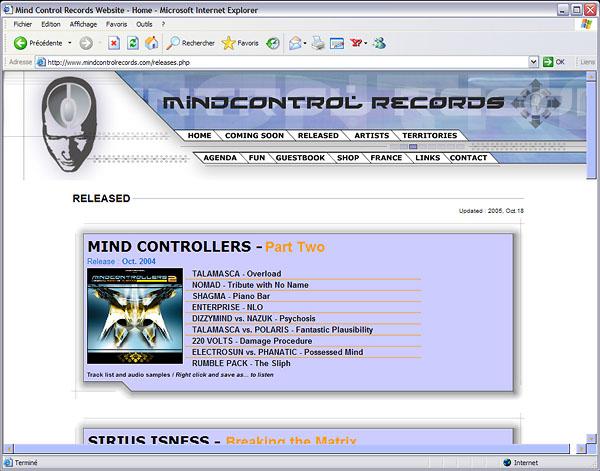This screenshot has height=471, width=600.
Task: Click vertical scrollbar up arrow
Action: tap(591, 75)
